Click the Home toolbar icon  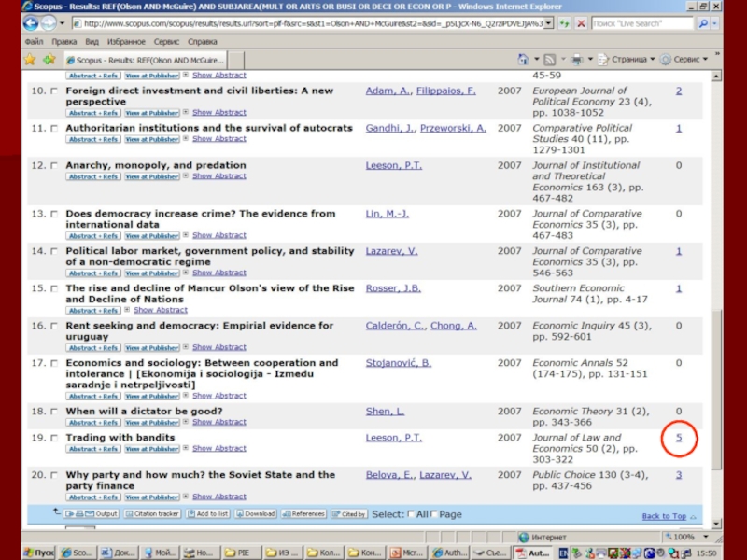pos(523,60)
